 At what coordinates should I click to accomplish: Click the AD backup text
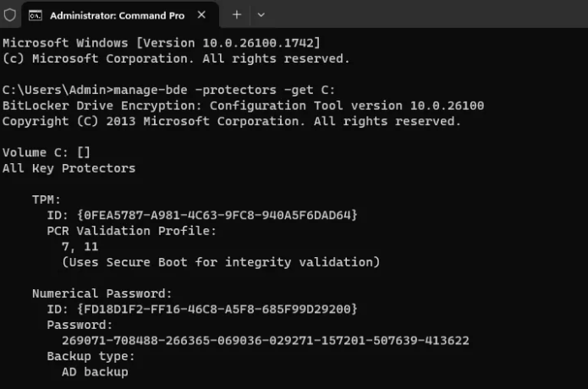[95, 371]
